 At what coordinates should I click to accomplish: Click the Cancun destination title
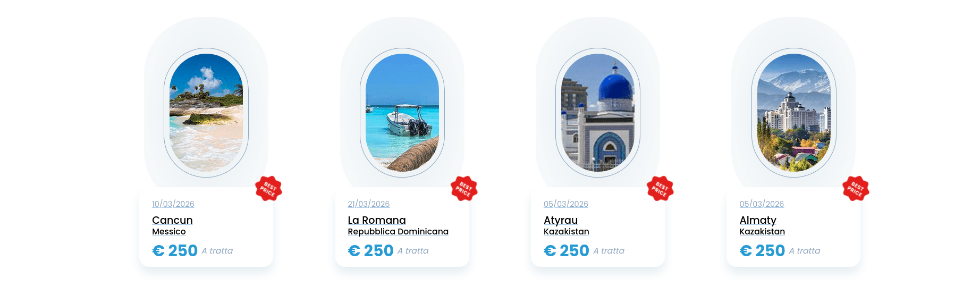click(172, 220)
